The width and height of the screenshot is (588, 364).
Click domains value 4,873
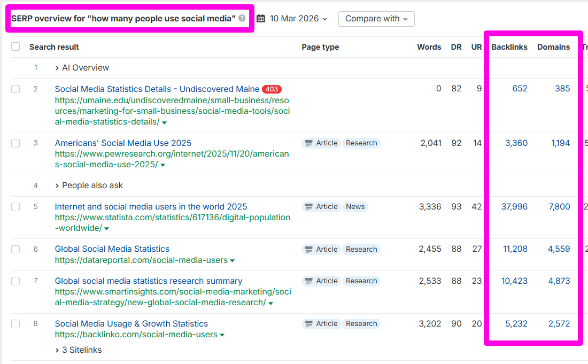pos(559,281)
